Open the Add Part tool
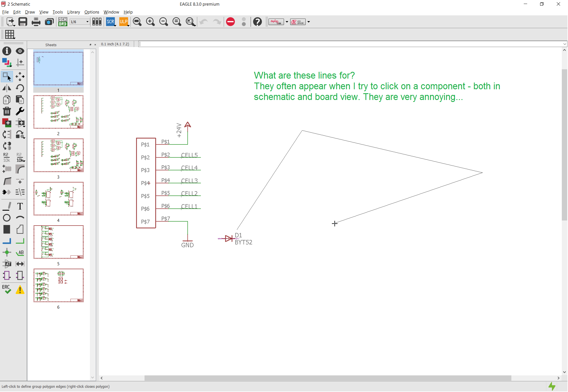The height and width of the screenshot is (392, 568). [7, 123]
